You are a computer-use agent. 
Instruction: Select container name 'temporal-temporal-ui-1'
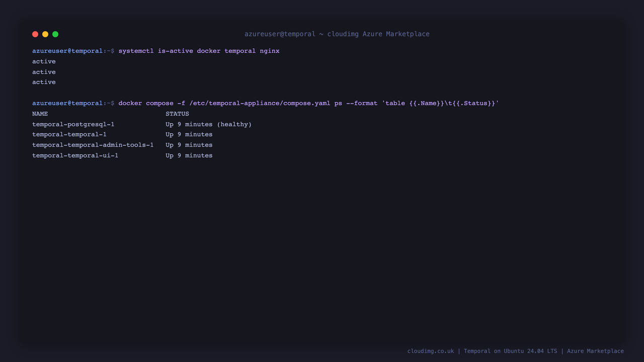pyautogui.click(x=75, y=155)
